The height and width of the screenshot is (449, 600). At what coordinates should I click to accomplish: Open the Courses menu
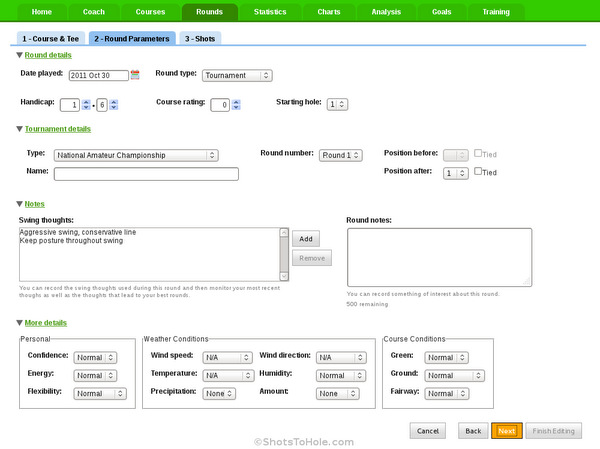[x=150, y=12]
